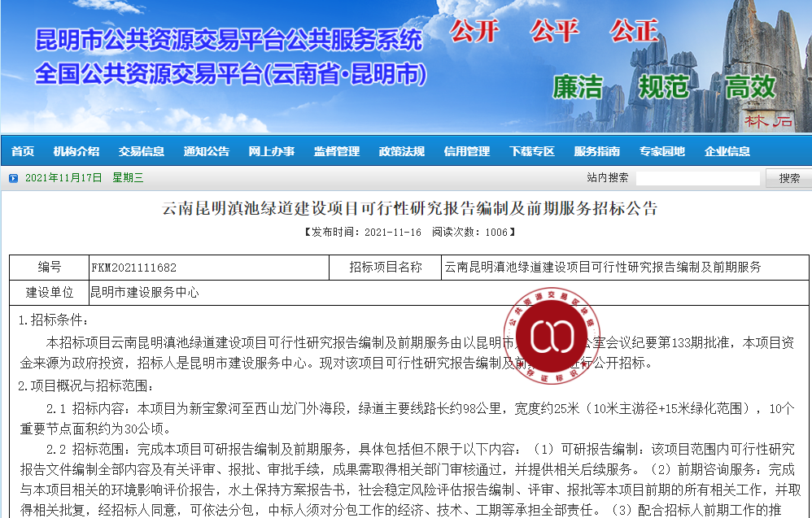Select the 专家园地 menu item
The height and width of the screenshot is (518, 812).
click(662, 151)
